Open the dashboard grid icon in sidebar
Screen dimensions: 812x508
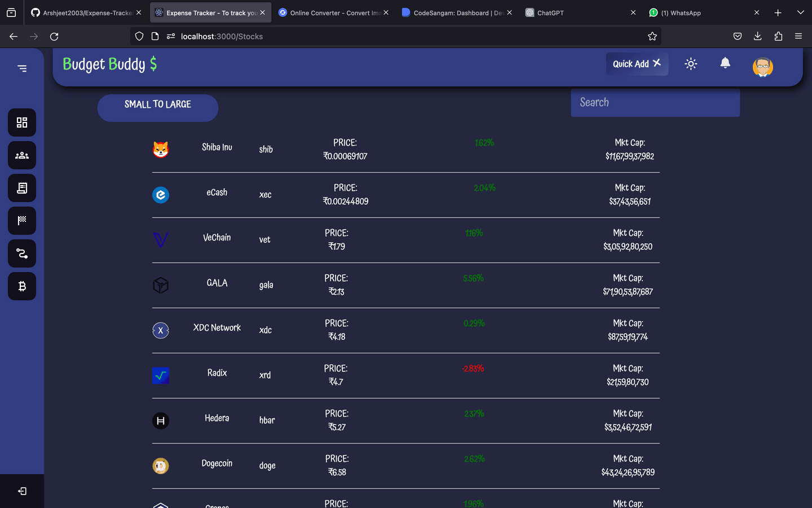click(x=22, y=122)
